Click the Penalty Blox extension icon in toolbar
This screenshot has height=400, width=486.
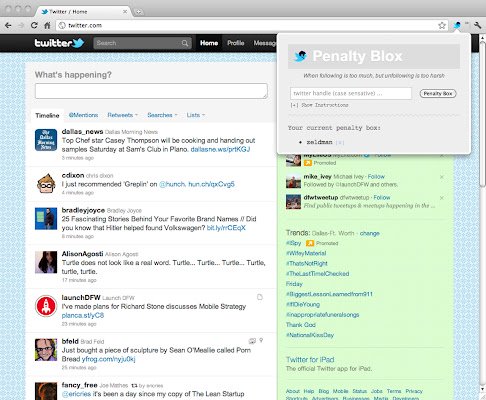pos(457,25)
